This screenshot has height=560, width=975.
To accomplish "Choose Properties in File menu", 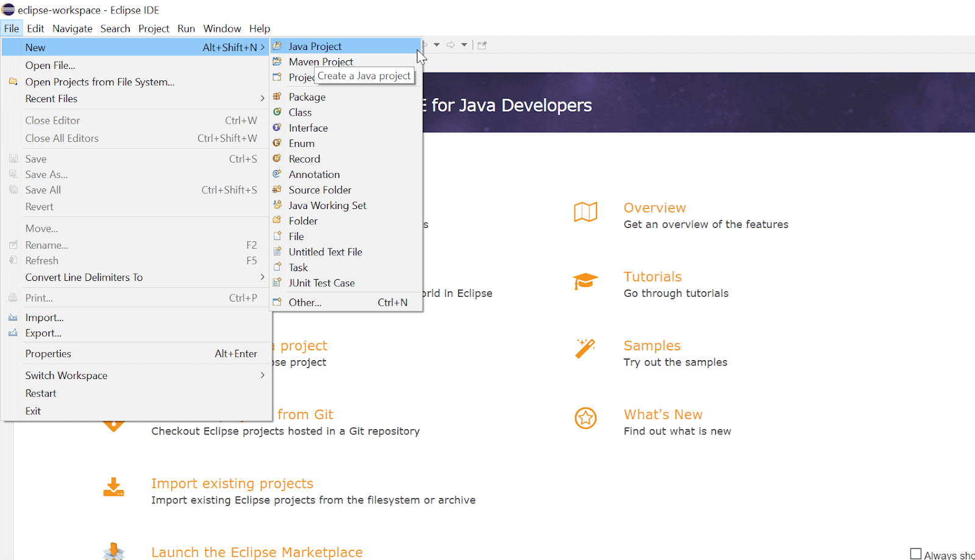I will [136, 353].
